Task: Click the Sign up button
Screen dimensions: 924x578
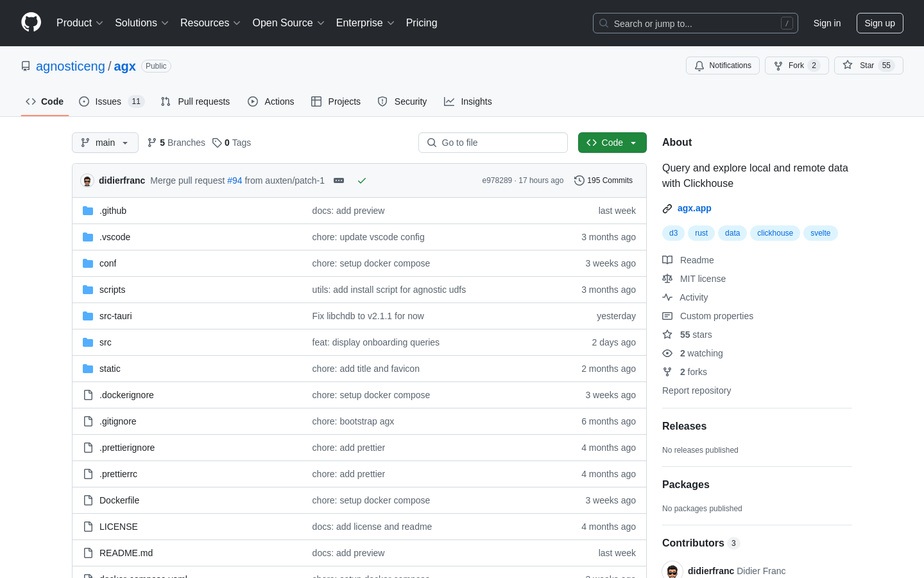Action: coord(880,23)
